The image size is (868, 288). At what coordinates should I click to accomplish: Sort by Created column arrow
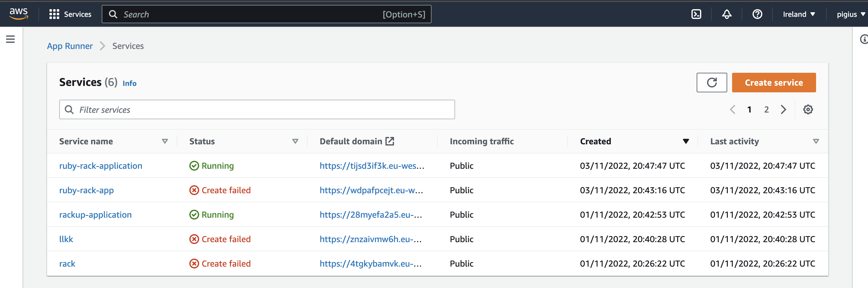[x=686, y=141]
